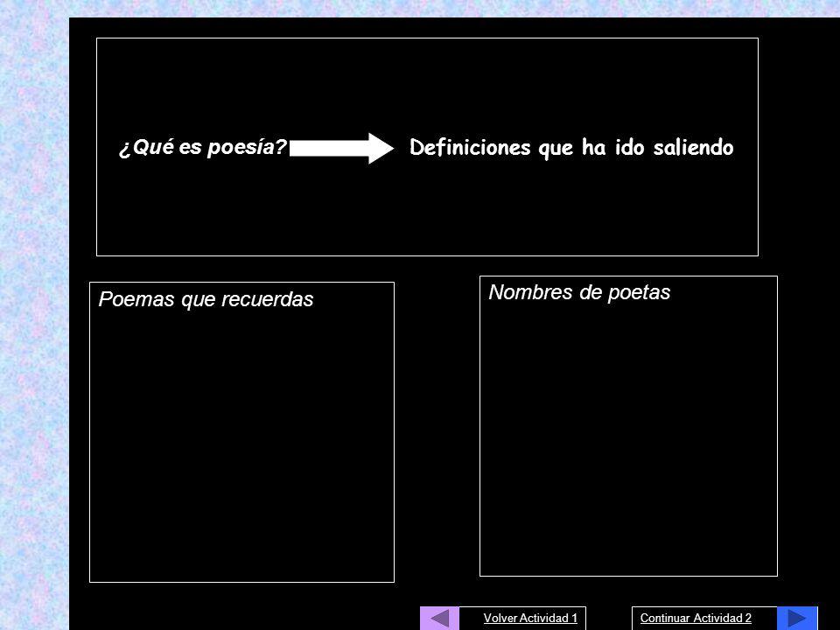Select the 'Poemas que recuerdas' heading

click(x=206, y=299)
